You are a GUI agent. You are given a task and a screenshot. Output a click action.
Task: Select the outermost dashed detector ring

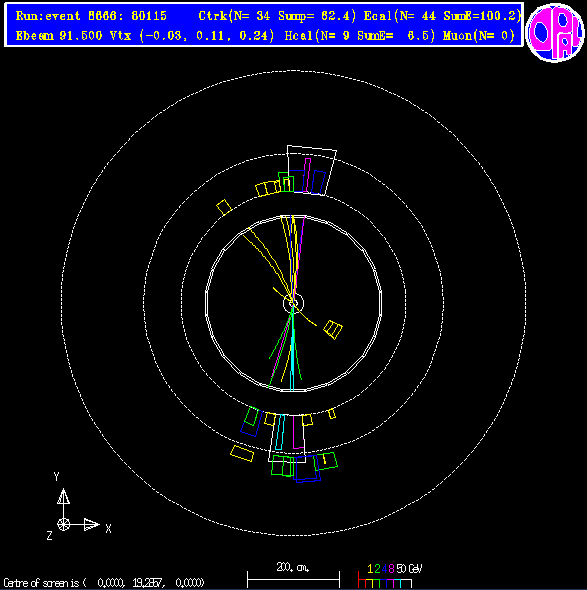coord(294,303)
